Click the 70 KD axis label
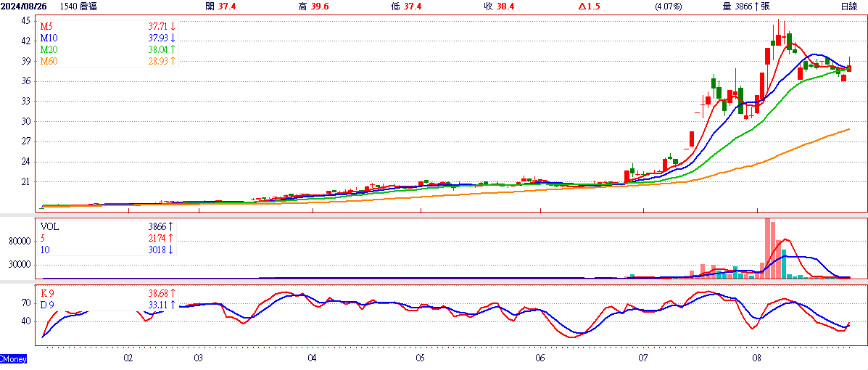Screen dimensions: 868x370 26,303
